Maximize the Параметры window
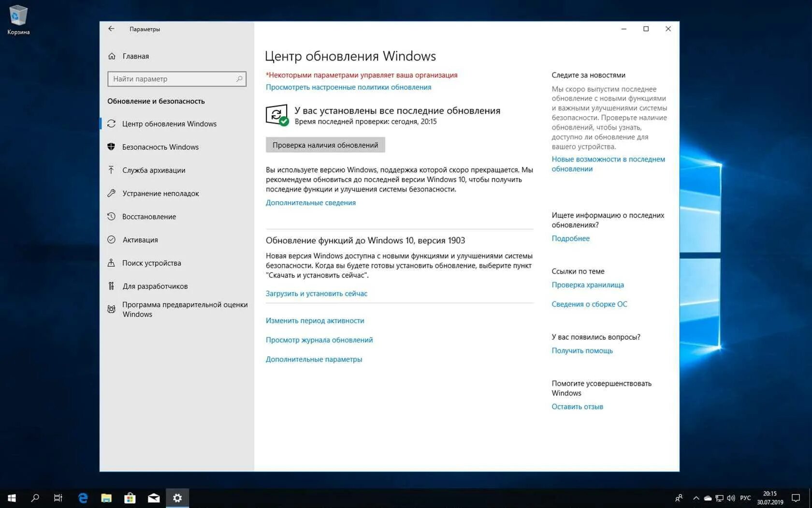The height and width of the screenshot is (508, 812). 646,29
